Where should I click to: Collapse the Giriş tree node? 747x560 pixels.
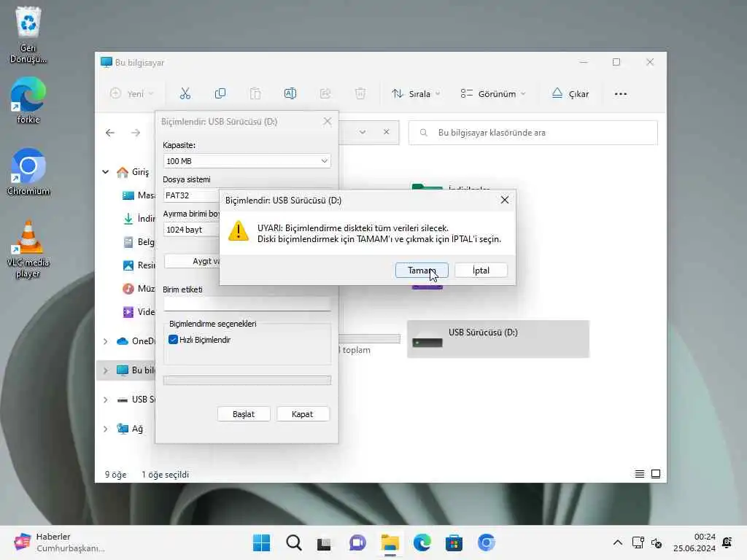pyautogui.click(x=105, y=172)
